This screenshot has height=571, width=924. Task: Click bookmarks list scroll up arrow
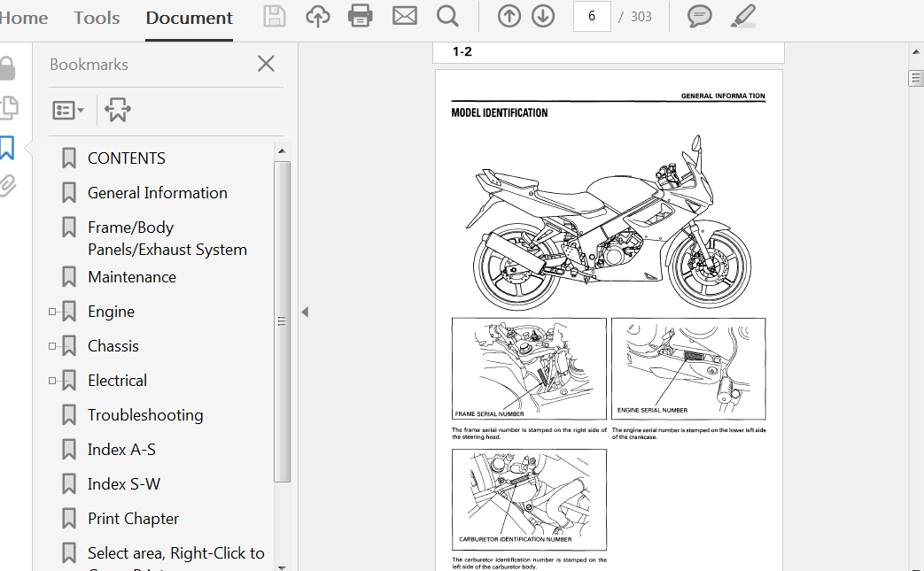pyautogui.click(x=282, y=151)
